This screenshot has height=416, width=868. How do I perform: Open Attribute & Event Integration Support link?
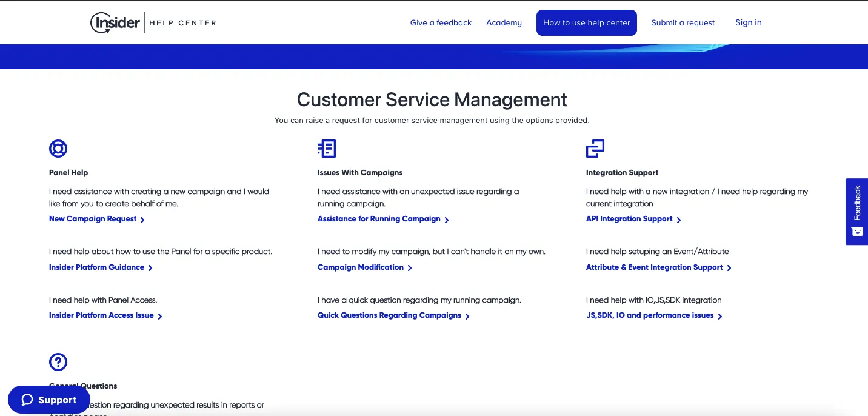point(655,267)
